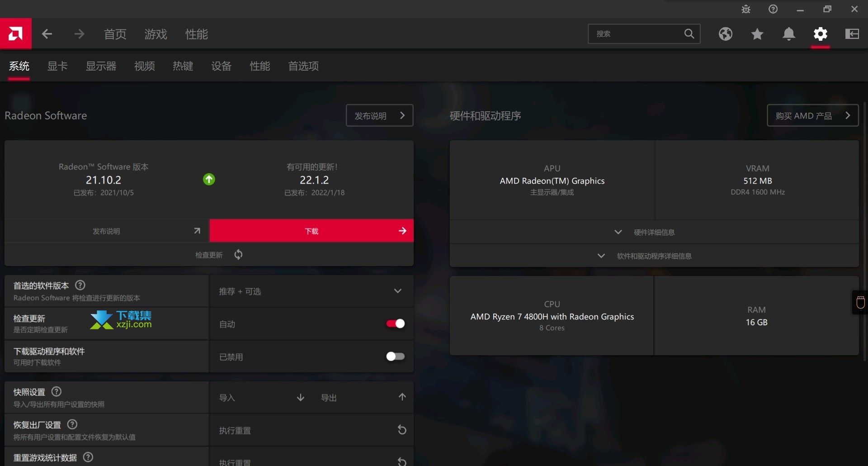
Task: Click the version 21.10.2 text
Action: pyautogui.click(x=104, y=180)
